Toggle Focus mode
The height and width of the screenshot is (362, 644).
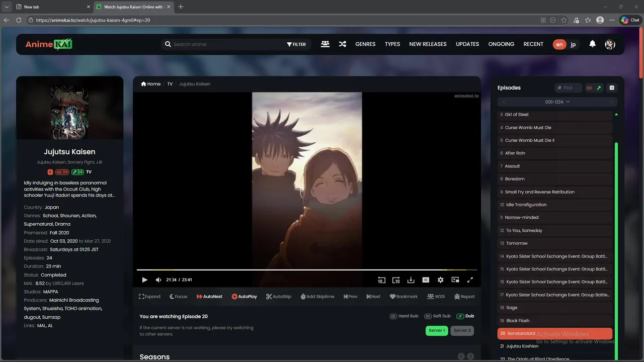click(x=178, y=297)
